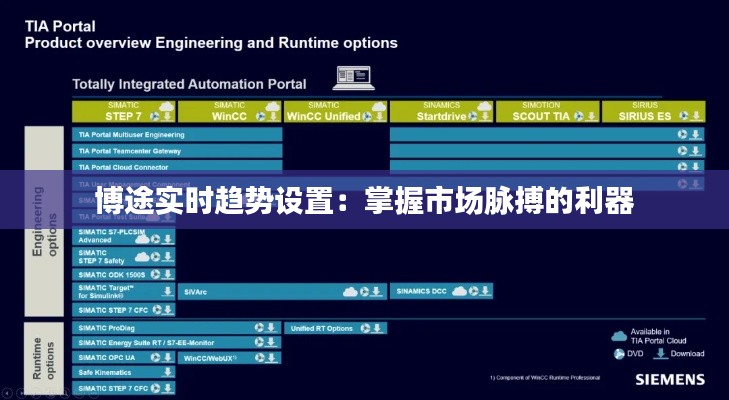The image size is (729, 400).
Task: Click the cloud icon on the STEP 7 tile
Action: click(x=166, y=108)
